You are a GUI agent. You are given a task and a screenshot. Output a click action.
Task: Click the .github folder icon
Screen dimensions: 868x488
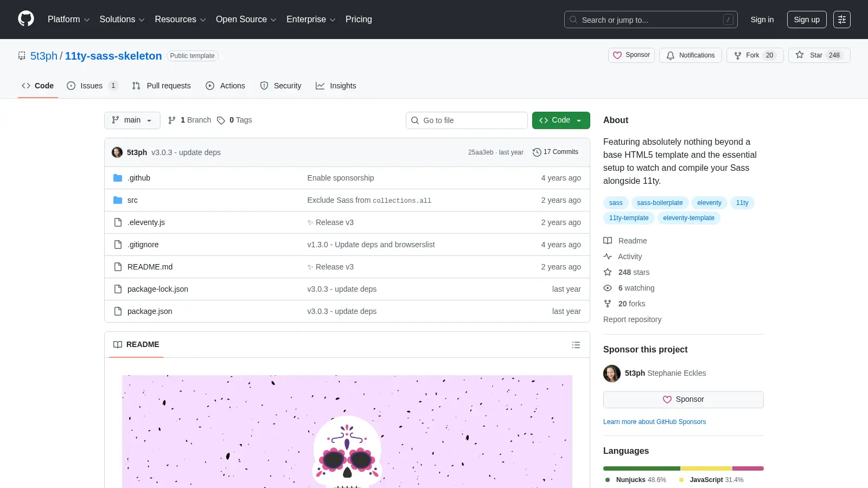pos(118,178)
